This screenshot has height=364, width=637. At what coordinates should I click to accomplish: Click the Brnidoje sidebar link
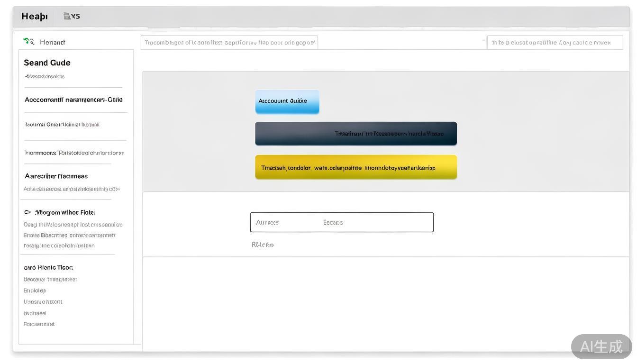coord(35,291)
